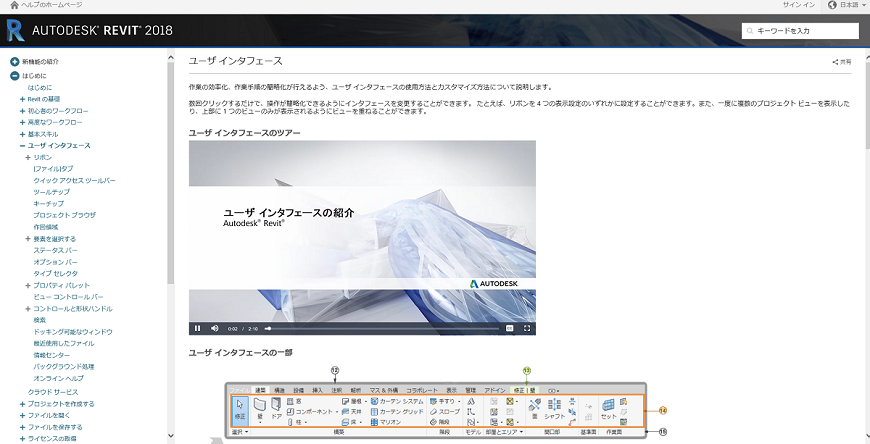Pause the ユーザ インタフェースの紹介 video
The width and height of the screenshot is (870, 444).
(x=198, y=328)
